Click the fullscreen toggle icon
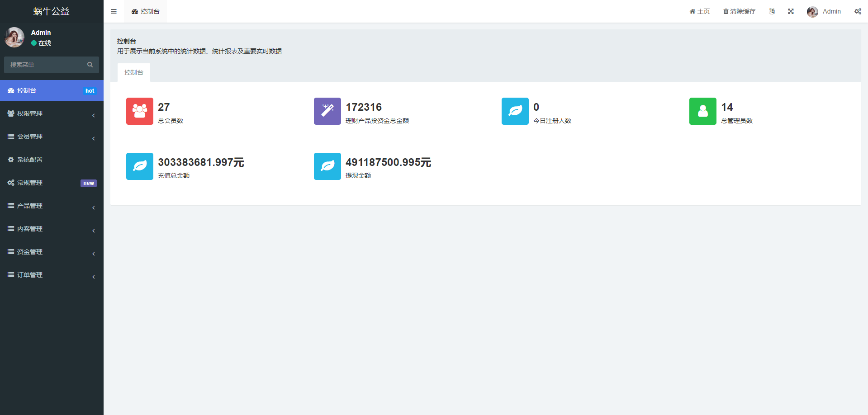868x415 pixels. coord(791,11)
